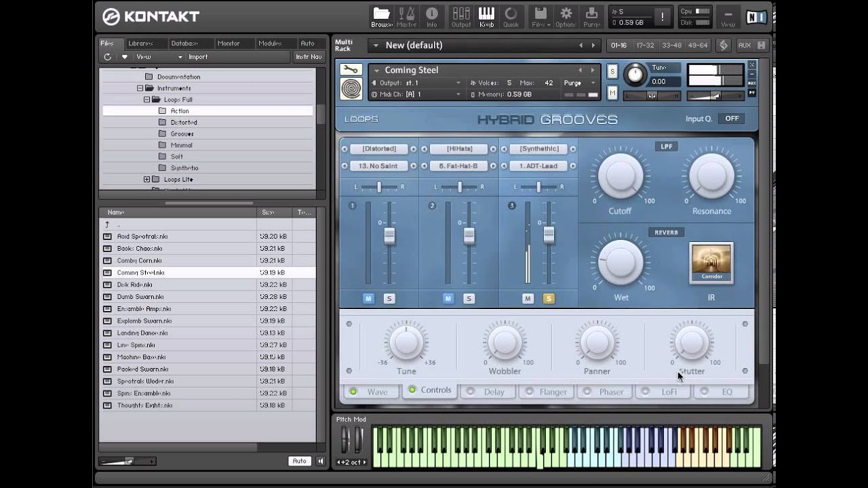Open the Coming Steel instrument name dropdown

pyautogui.click(x=376, y=70)
